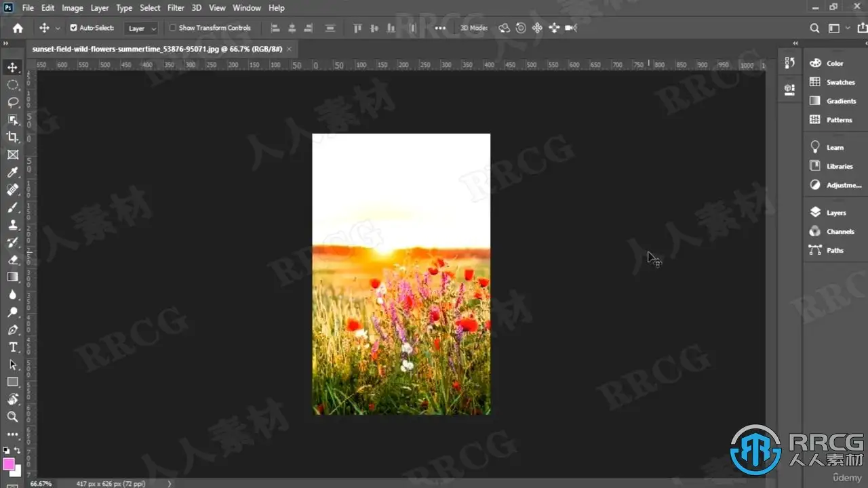
Task: Select the Move tool in the toolbox
Action: pos(12,67)
